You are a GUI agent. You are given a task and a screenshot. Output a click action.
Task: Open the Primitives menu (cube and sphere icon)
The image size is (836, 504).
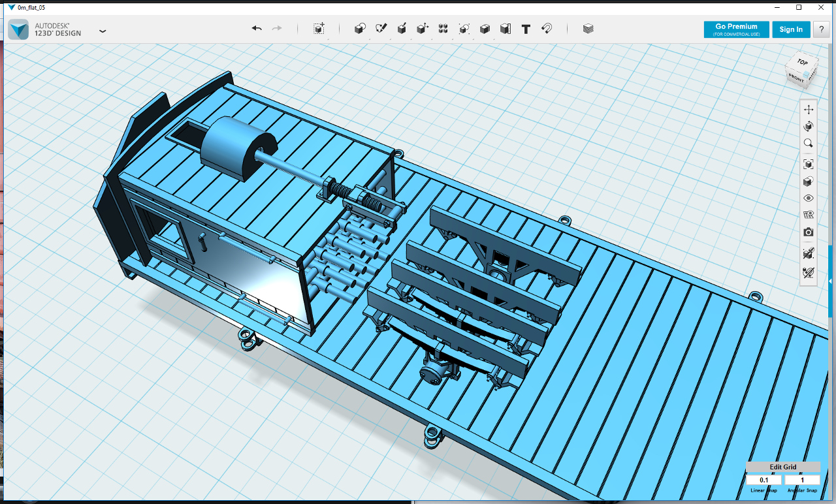360,29
